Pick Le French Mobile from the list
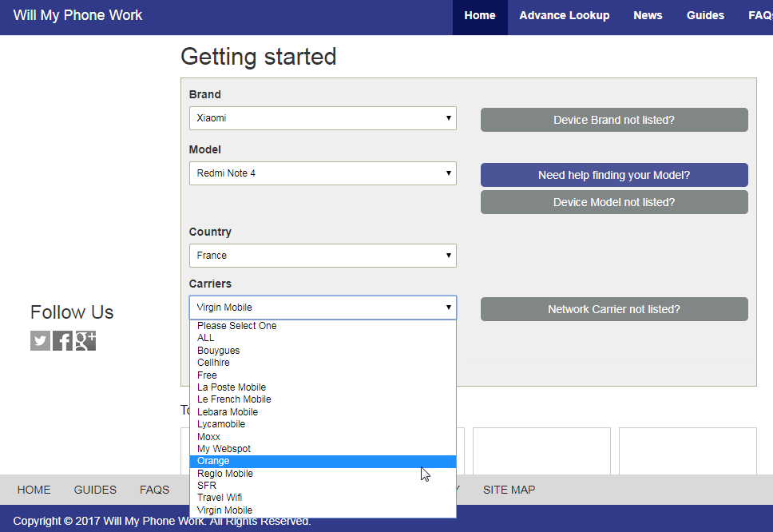The image size is (773, 532). 323,399
